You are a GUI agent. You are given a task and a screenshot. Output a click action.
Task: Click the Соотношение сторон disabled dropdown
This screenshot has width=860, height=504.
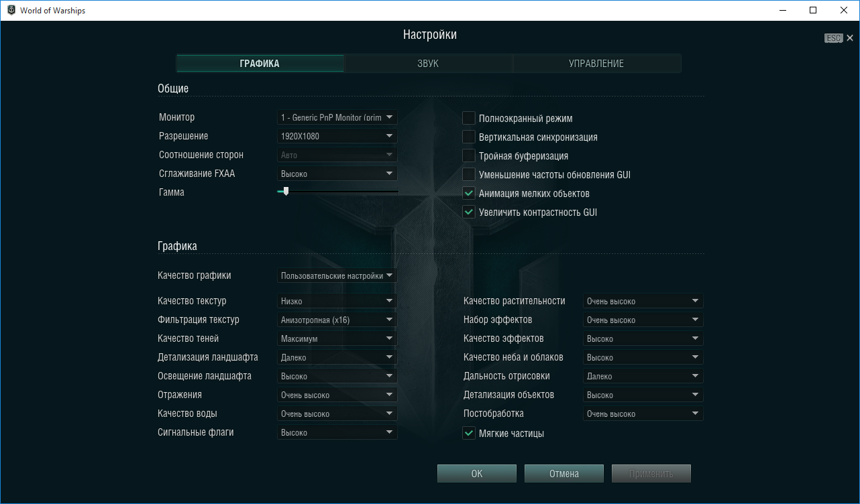click(337, 155)
